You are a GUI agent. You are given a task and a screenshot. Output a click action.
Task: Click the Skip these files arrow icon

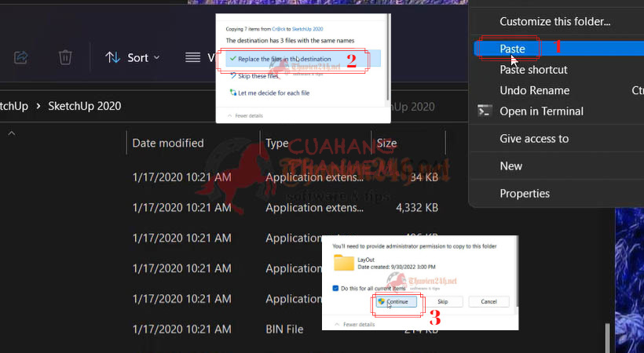click(233, 76)
